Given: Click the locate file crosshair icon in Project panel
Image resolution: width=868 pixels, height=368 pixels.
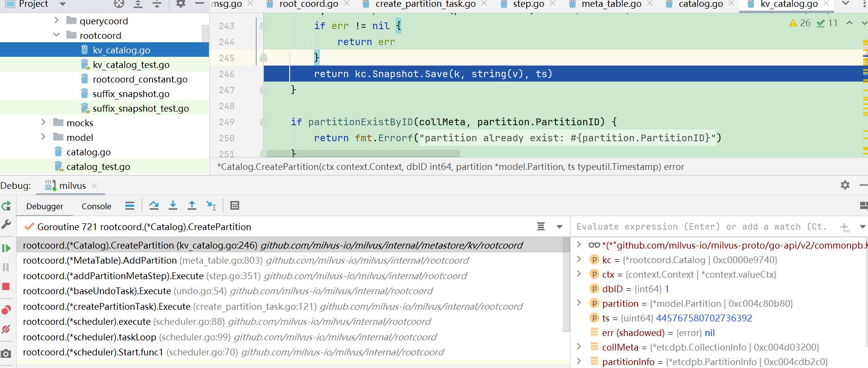Looking at the screenshot, I should [x=119, y=4].
